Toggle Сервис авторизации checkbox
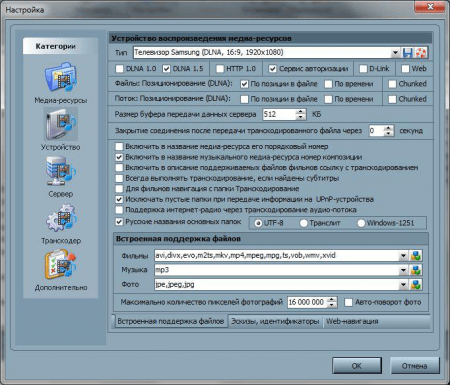 coord(273,69)
